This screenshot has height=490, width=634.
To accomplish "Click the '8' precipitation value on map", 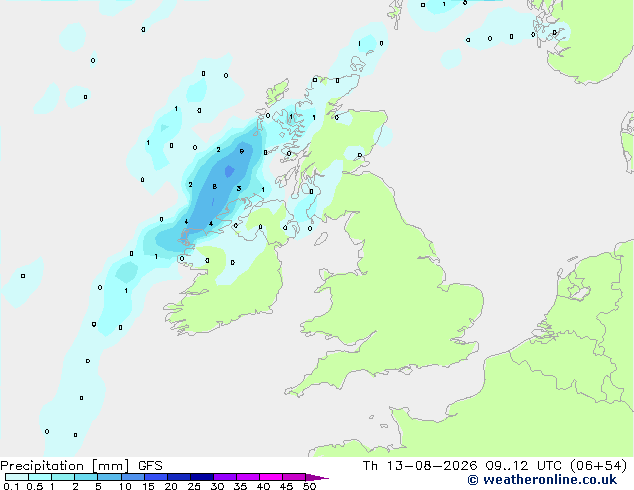I will 215,186.
